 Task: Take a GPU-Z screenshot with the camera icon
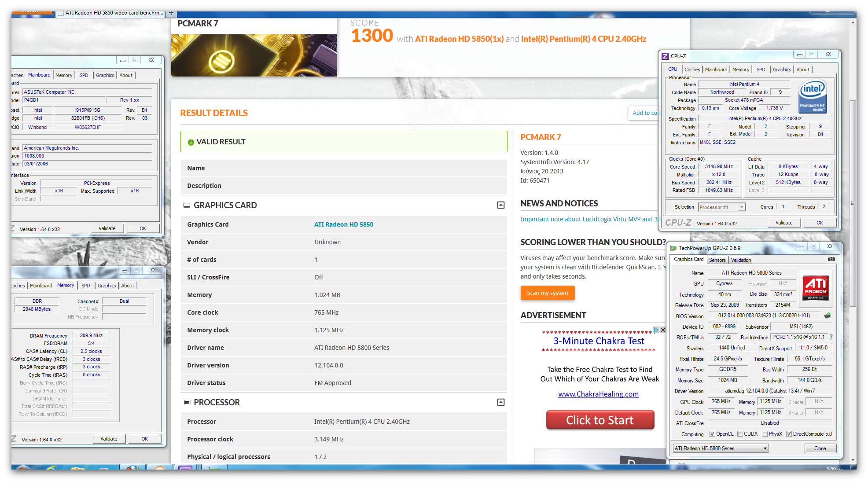coord(831,259)
